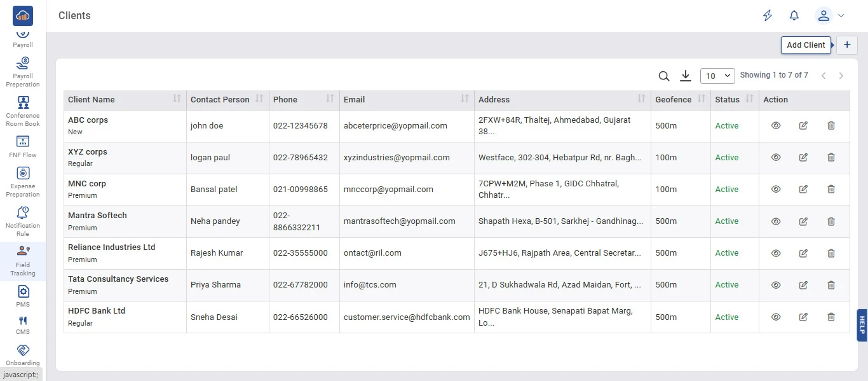Sort the table by Client Name column
The width and height of the screenshot is (868, 381).
[x=177, y=99]
